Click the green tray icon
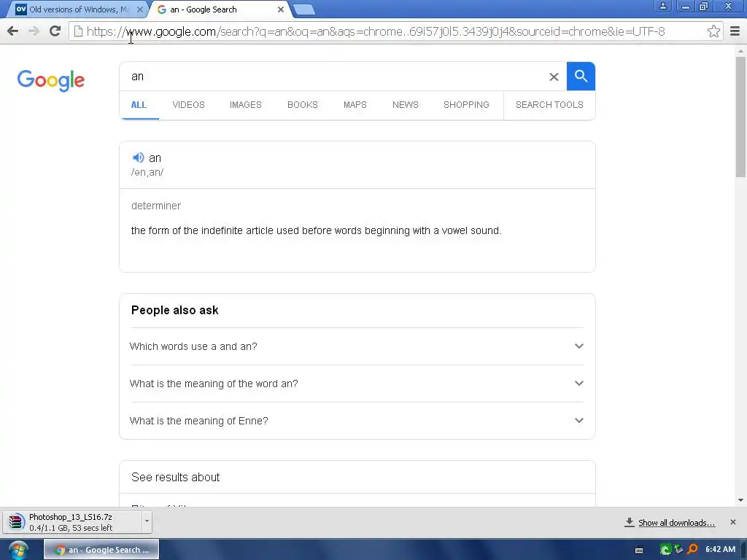This screenshot has height=560, width=747. click(665, 550)
